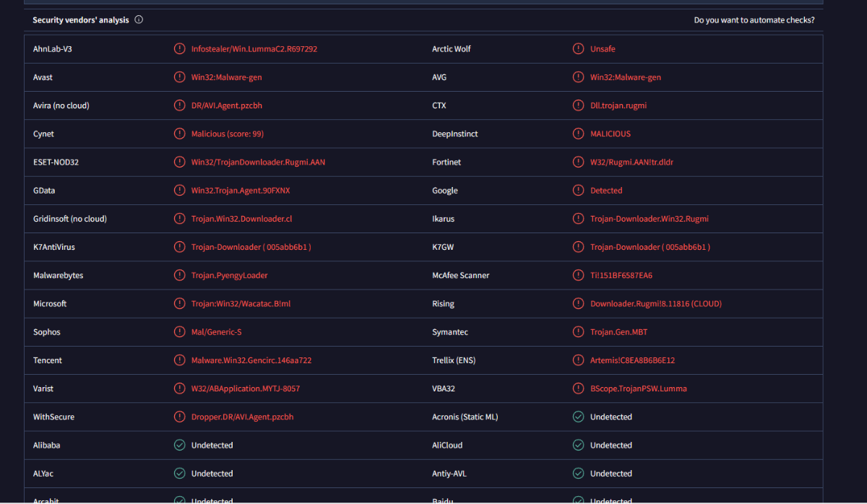Click Alibaba undetected checkmark icon
This screenshot has width=867, height=504.
point(180,446)
